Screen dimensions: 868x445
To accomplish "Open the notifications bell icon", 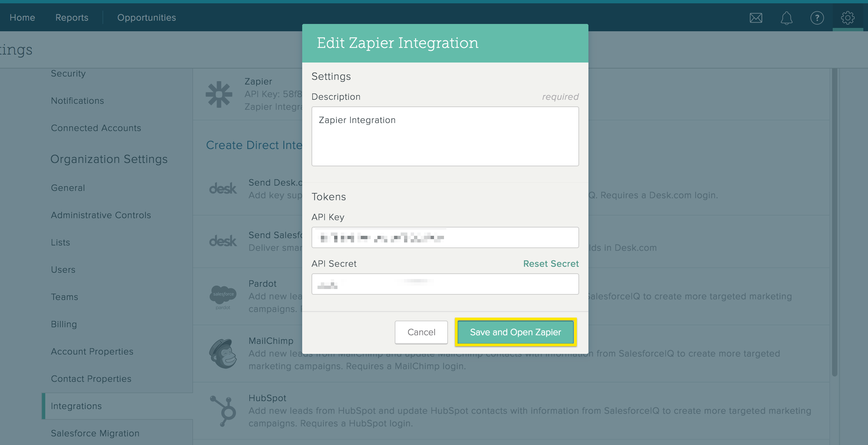I will [x=786, y=18].
